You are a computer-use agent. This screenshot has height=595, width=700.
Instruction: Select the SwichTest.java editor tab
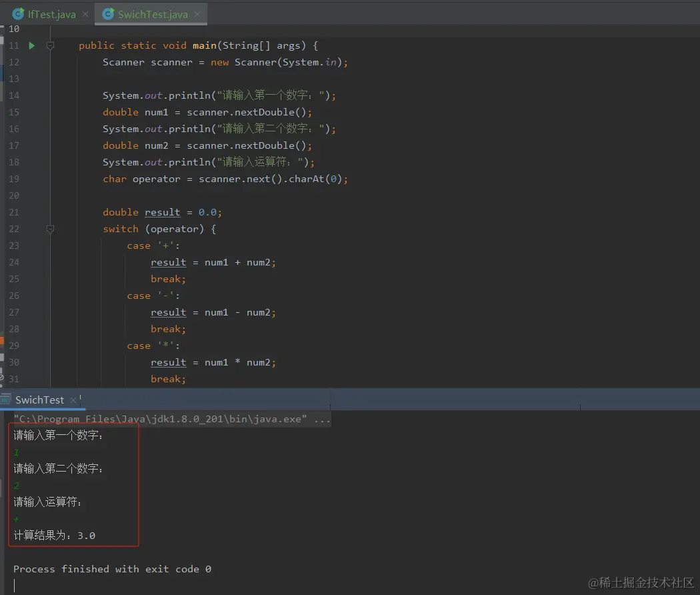(x=152, y=14)
